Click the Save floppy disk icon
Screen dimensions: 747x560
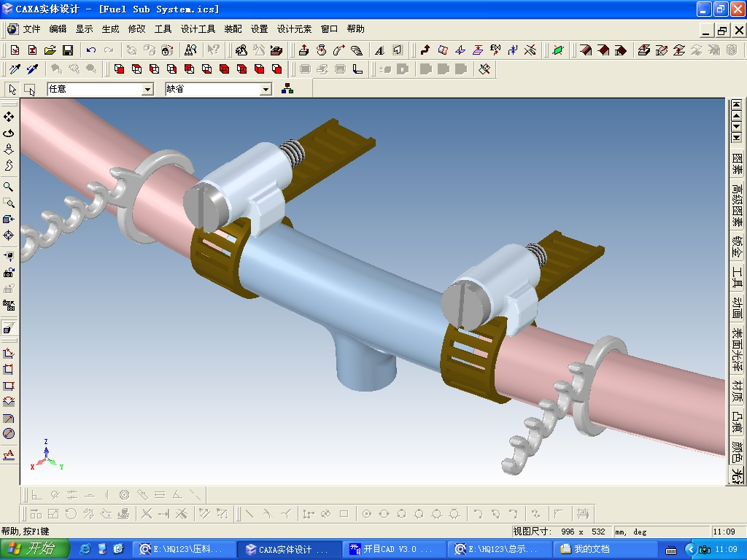coord(68,50)
